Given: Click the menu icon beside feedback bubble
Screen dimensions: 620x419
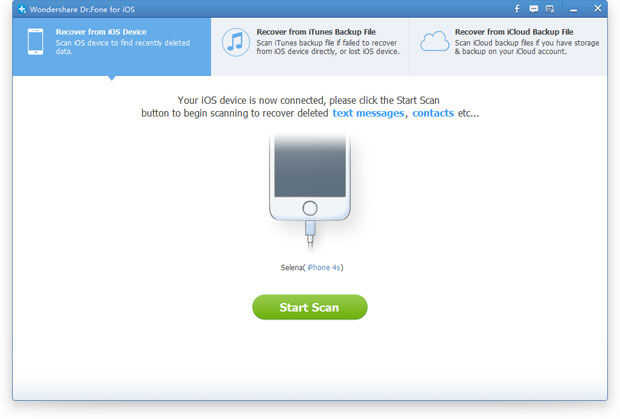Looking at the screenshot, I should 550,9.
